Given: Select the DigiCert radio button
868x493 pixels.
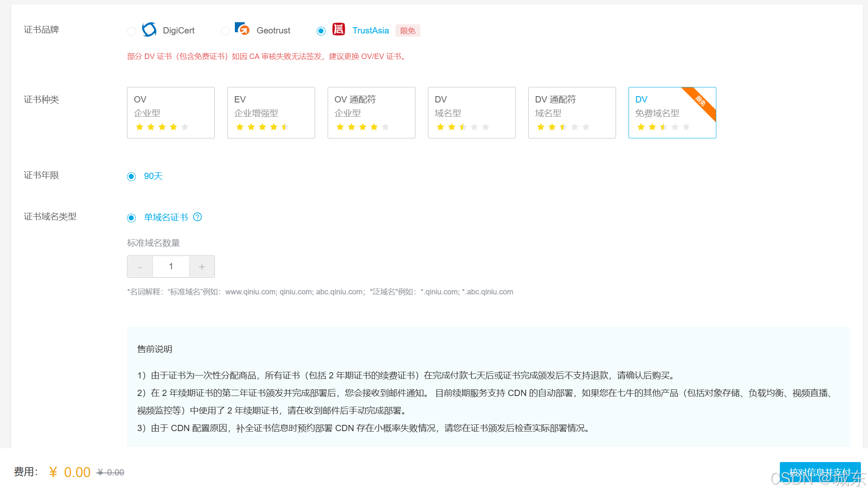Looking at the screenshot, I should pos(132,31).
